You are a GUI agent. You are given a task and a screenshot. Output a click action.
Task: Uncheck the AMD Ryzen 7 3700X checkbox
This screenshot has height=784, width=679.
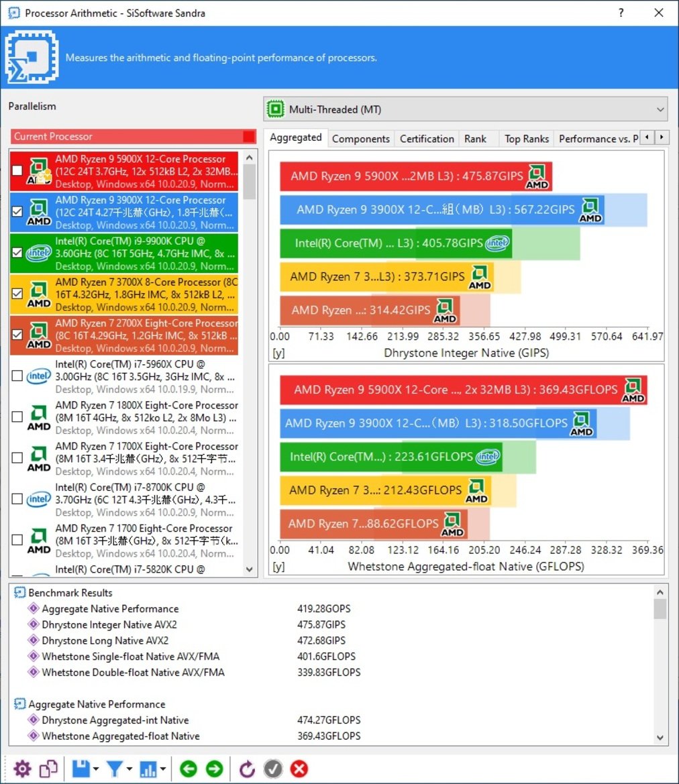coord(17,294)
